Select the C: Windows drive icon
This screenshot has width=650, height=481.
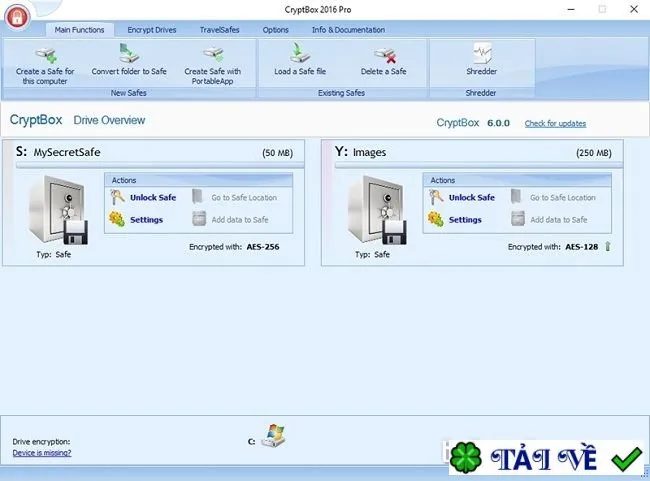point(273,435)
